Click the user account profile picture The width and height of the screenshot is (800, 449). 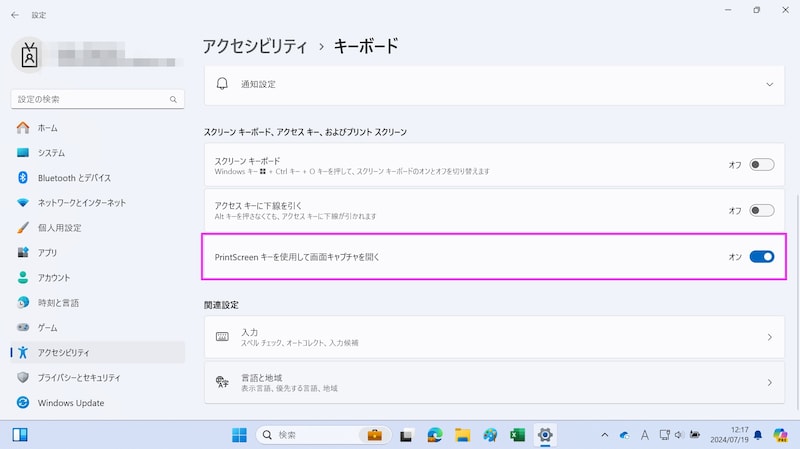coord(30,55)
